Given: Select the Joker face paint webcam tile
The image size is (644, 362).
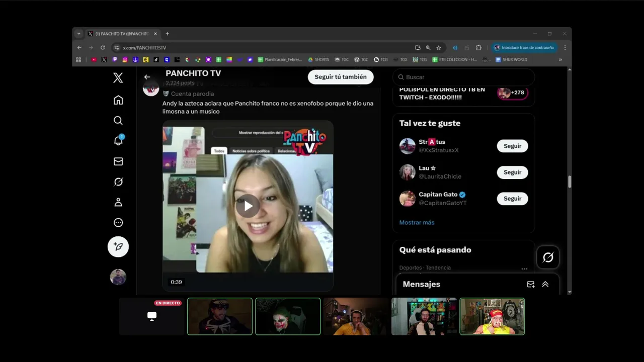Looking at the screenshot, I should [x=288, y=316].
